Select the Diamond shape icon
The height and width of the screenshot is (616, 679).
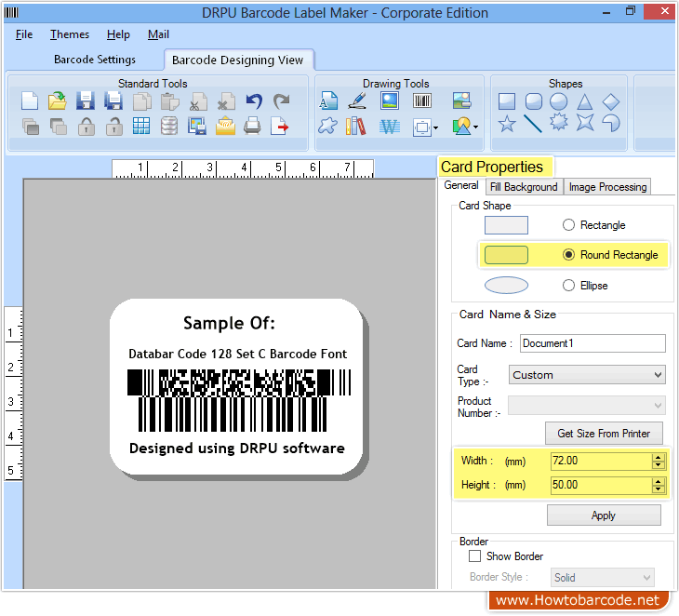pos(611,101)
